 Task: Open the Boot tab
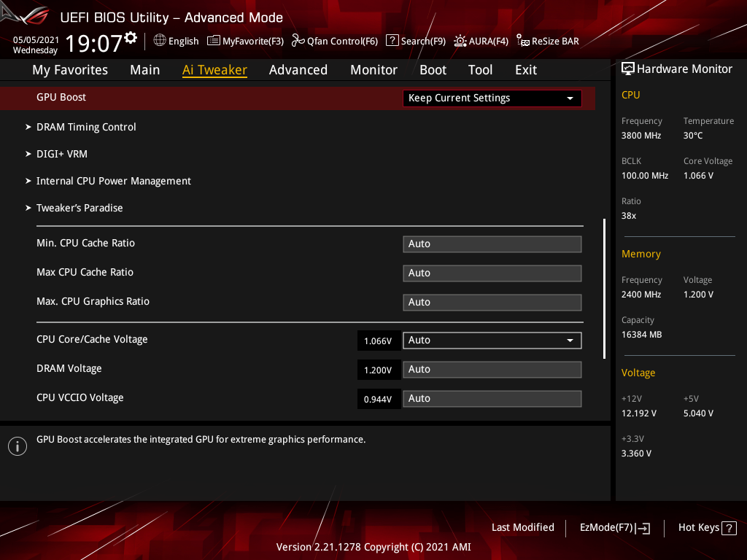(x=433, y=70)
